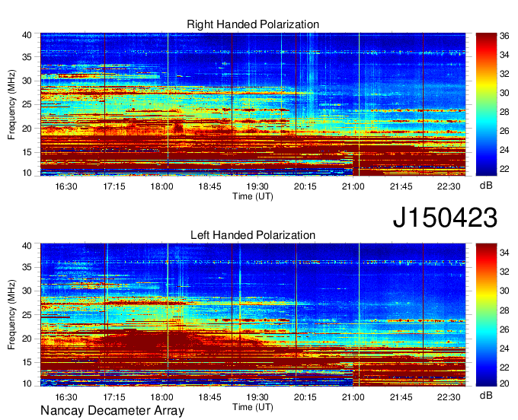Click the 18:00 tick label on top plot
518x420 pixels.
tap(161, 186)
